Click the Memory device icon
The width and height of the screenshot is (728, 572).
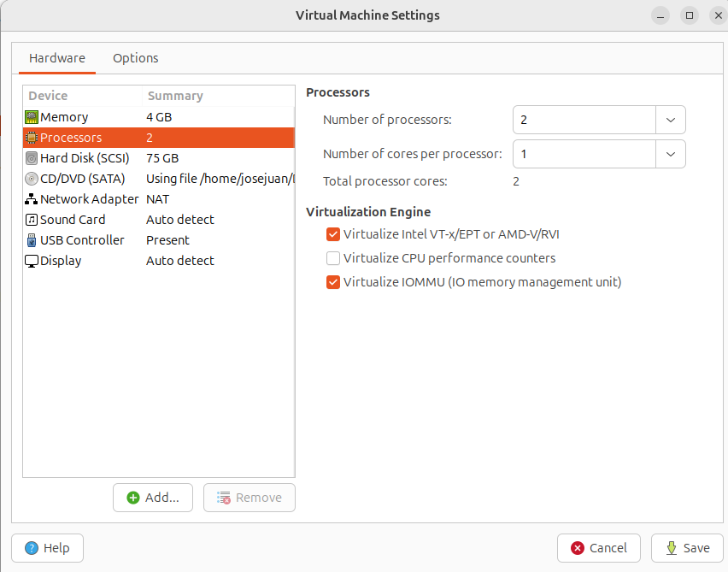pyautogui.click(x=30, y=116)
